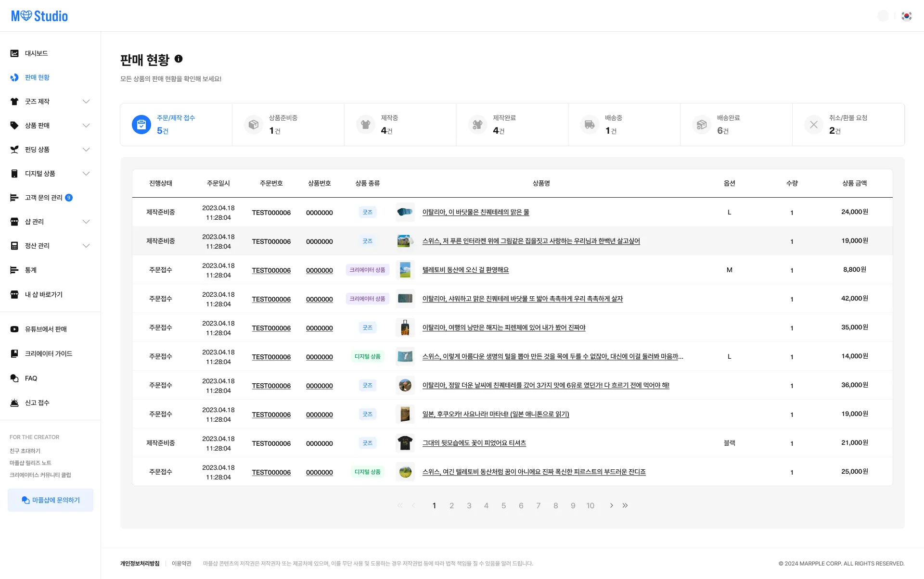The height and width of the screenshot is (579, 924).
Task: Click the 신고 접수 siren icon
Action: (x=14, y=403)
